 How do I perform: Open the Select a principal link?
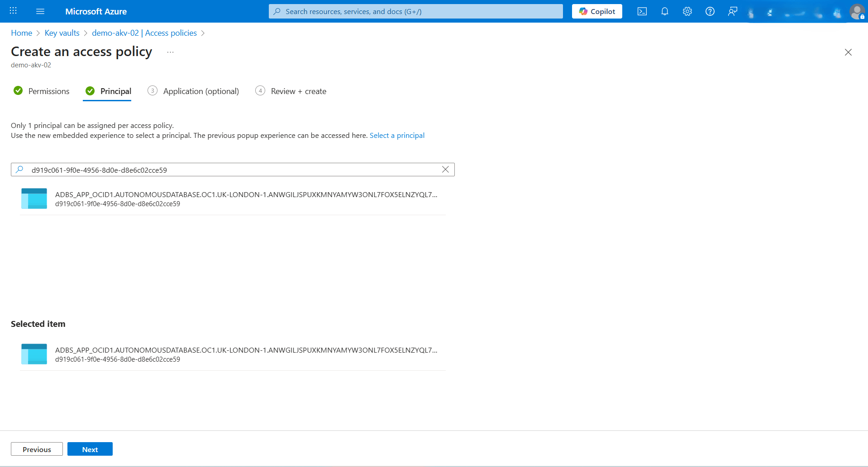(x=396, y=135)
